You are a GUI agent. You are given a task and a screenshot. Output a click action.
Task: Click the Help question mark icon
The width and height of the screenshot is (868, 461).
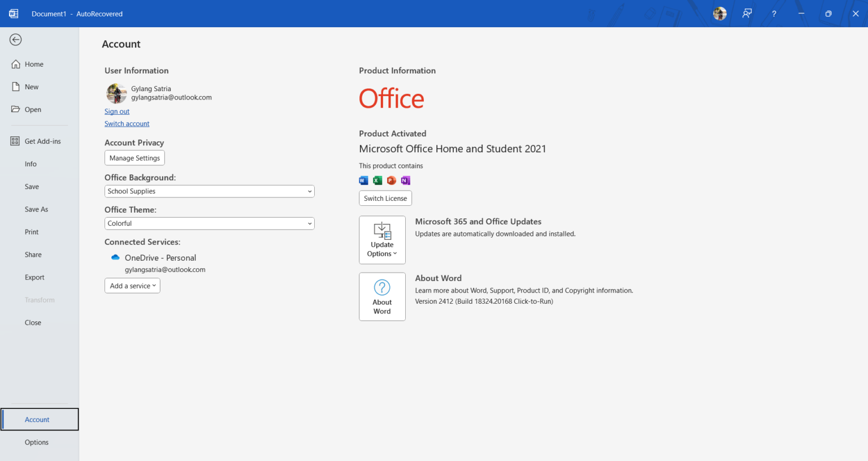(774, 13)
